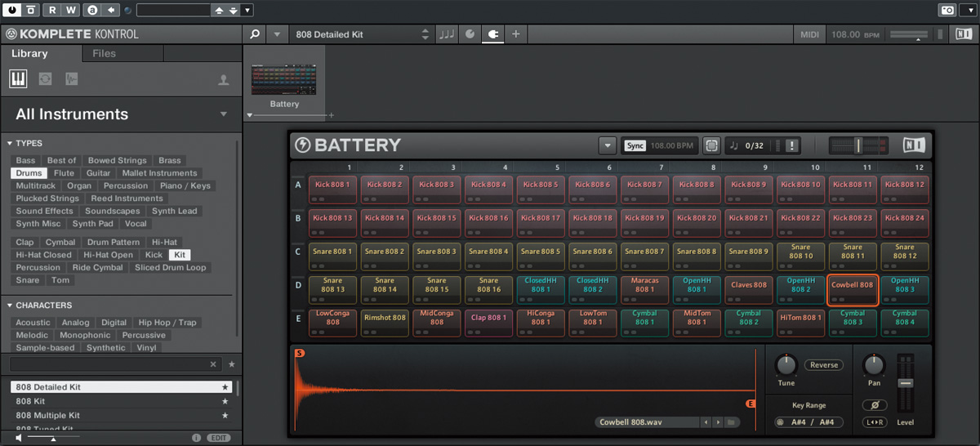Select the Clap 808 1 cell
Screen dimensions: 980x446
488,323
